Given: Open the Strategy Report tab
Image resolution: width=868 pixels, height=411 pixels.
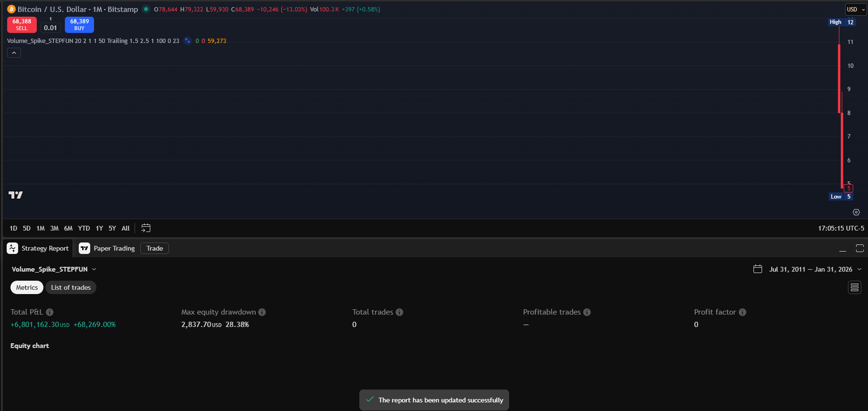Looking at the screenshot, I should click(x=39, y=248).
